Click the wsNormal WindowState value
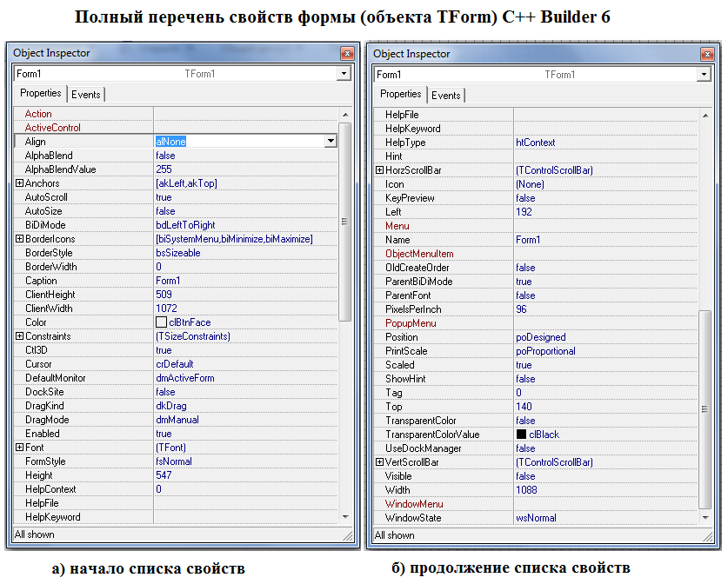 [x=536, y=518]
